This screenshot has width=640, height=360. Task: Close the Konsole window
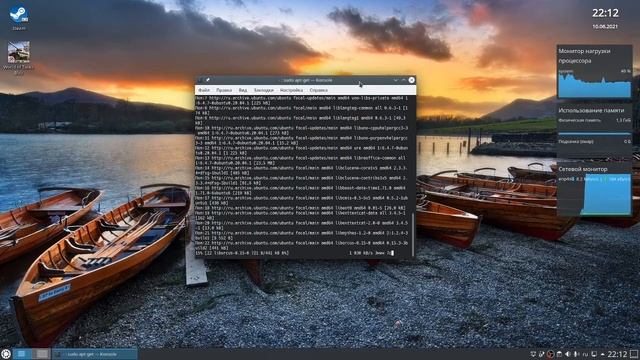(411, 80)
